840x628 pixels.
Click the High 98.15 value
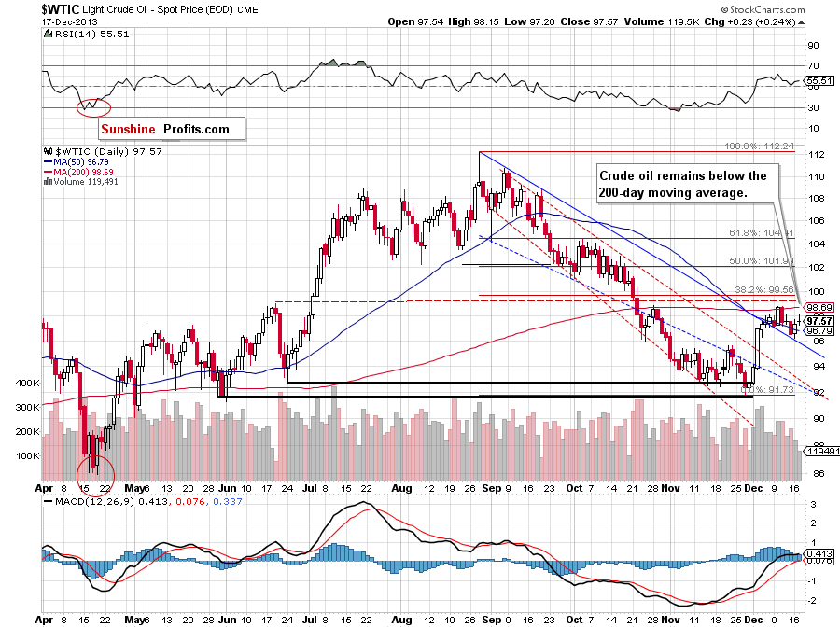point(473,22)
